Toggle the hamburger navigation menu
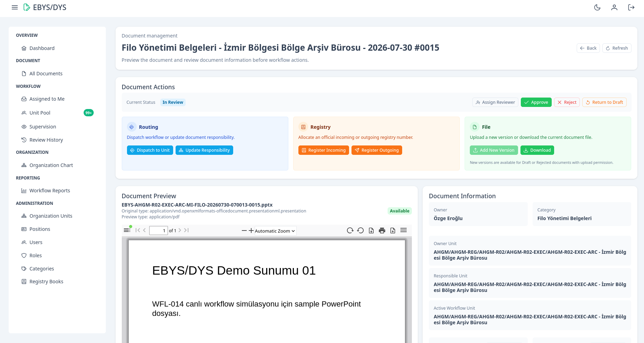This screenshot has height=343, width=644. pos(15,7)
